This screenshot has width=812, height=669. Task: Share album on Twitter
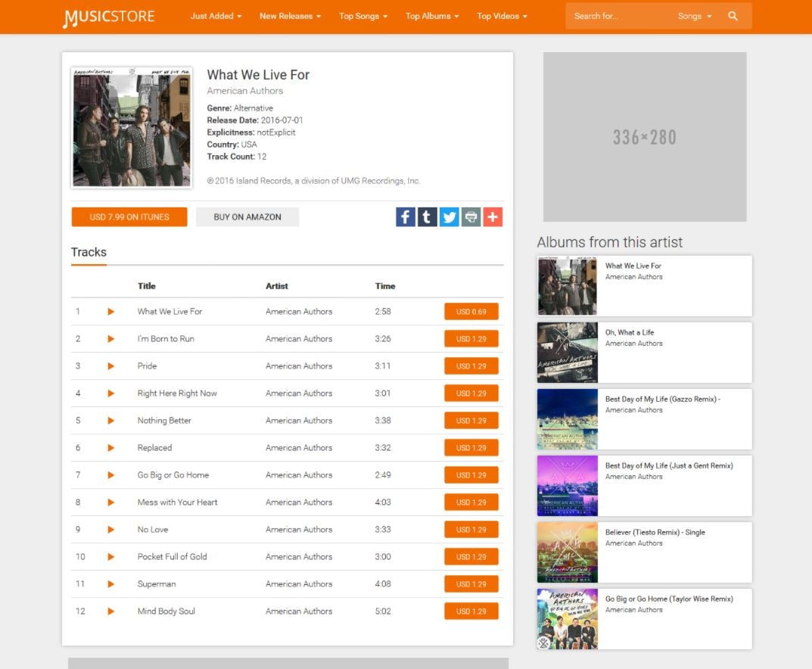pyautogui.click(x=449, y=217)
